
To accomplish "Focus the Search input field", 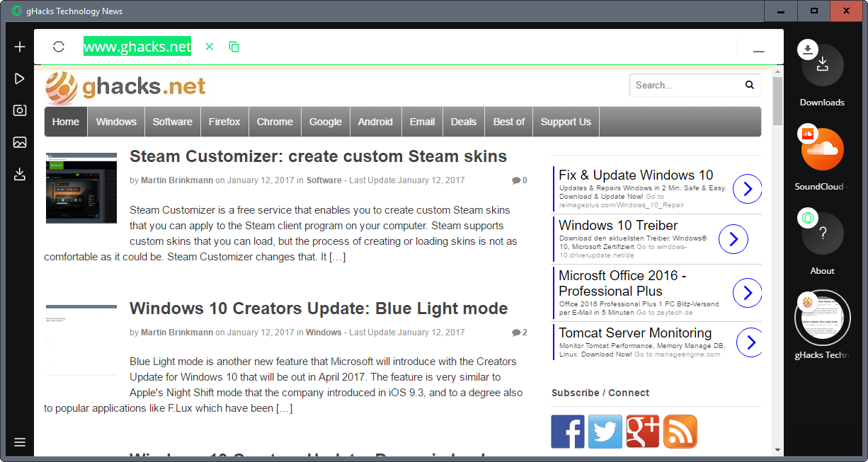I will point(687,85).
